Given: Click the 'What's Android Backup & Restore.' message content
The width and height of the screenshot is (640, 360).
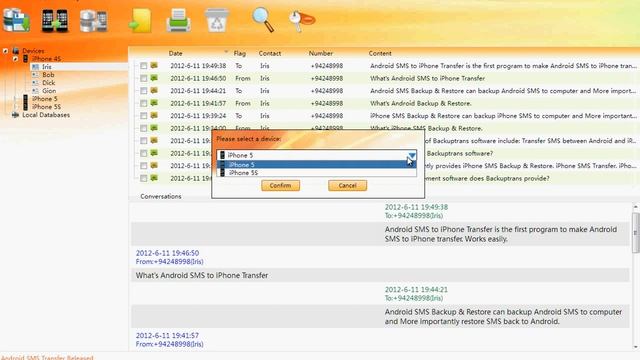Looking at the screenshot, I should pos(421,103).
